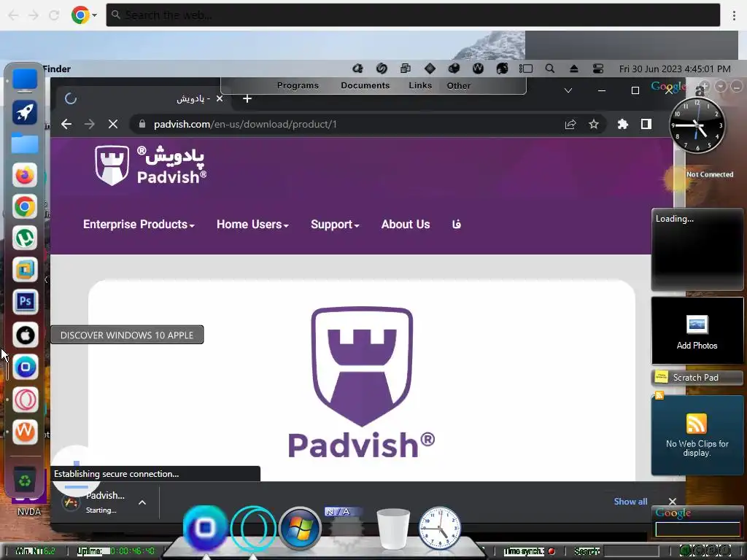Click the Google search gadget input box
Viewport: 747px width, 560px height.
[697, 529]
